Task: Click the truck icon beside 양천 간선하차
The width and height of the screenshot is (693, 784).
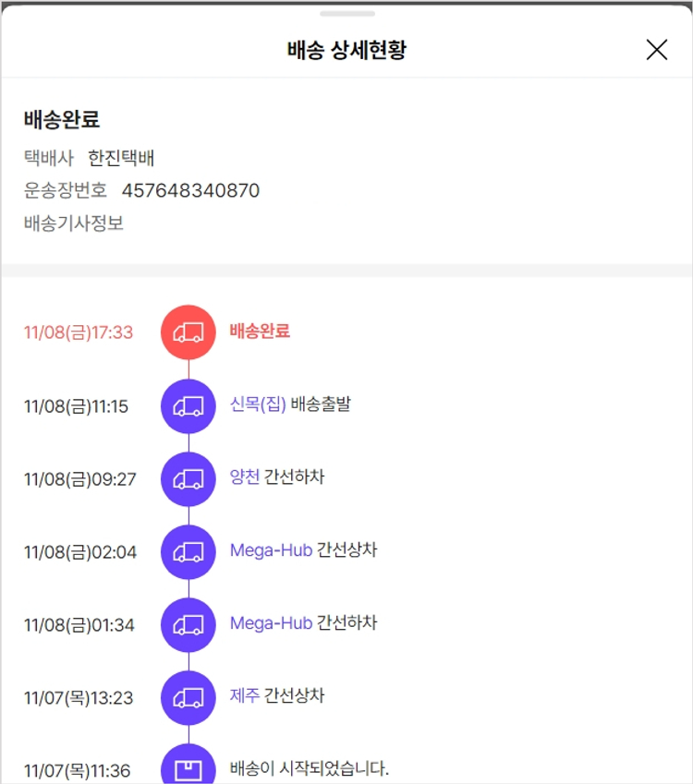Action: (188, 478)
